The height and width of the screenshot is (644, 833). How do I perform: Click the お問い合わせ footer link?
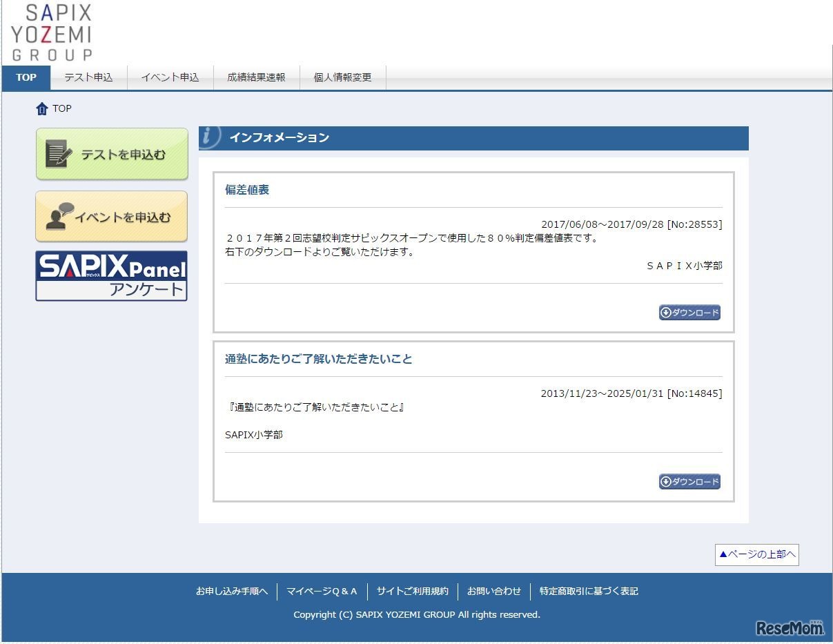[494, 591]
